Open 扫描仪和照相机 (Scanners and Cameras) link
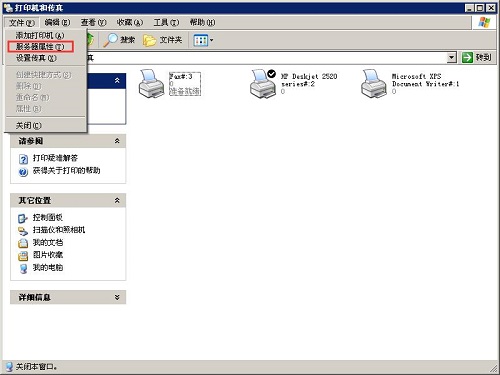Screen dimensions: 500x375 tap(59, 230)
